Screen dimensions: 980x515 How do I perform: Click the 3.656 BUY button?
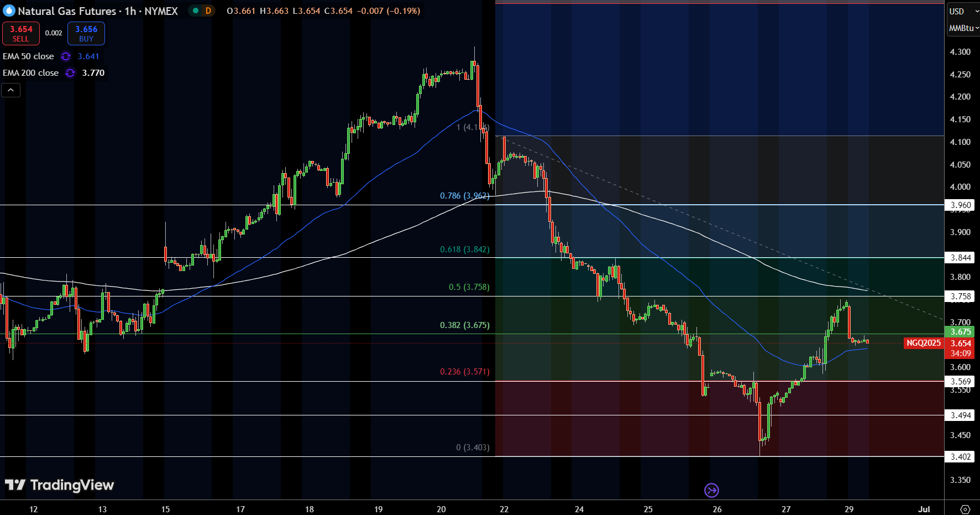(86, 33)
